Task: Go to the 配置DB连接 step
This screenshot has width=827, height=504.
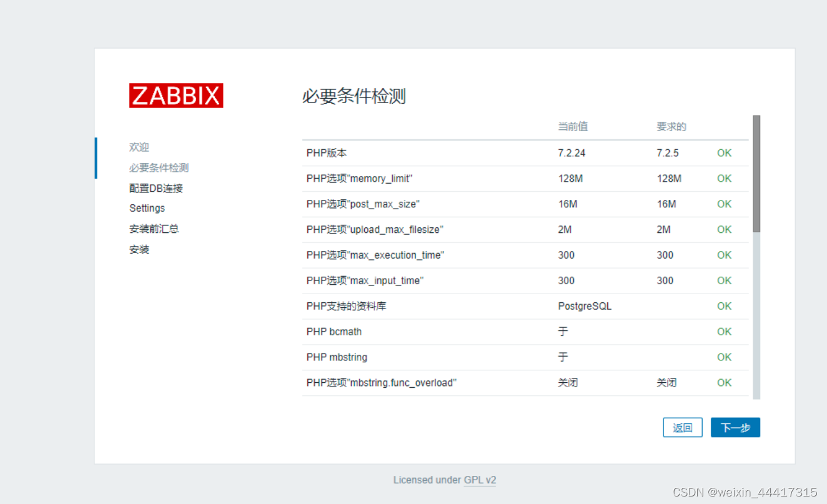Action: pos(156,187)
